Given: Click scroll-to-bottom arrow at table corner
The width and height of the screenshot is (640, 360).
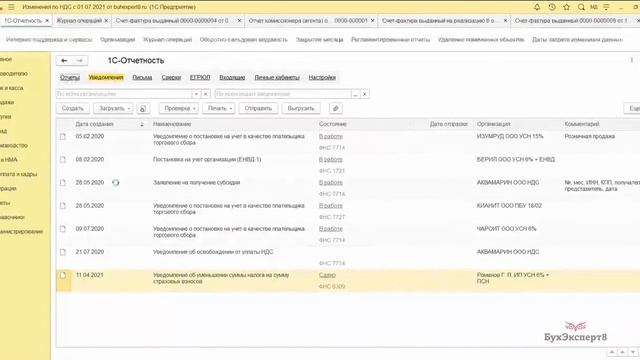Looking at the screenshot, I should tap(633, 352).
